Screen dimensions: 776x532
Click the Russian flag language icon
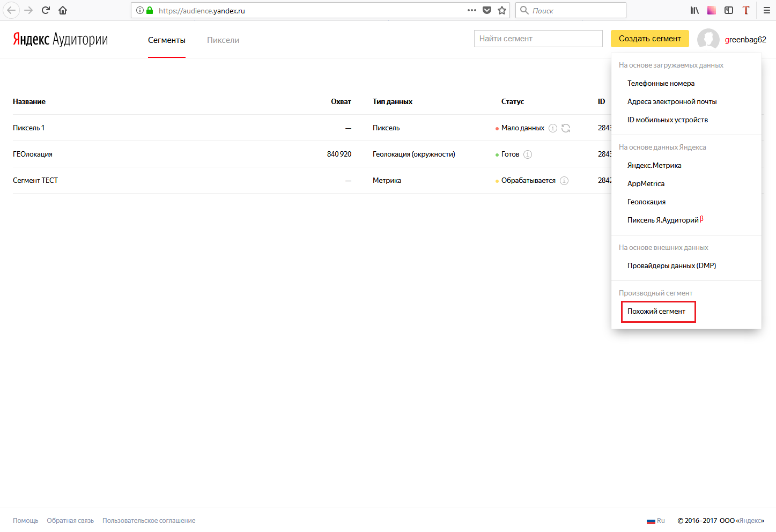651,521
